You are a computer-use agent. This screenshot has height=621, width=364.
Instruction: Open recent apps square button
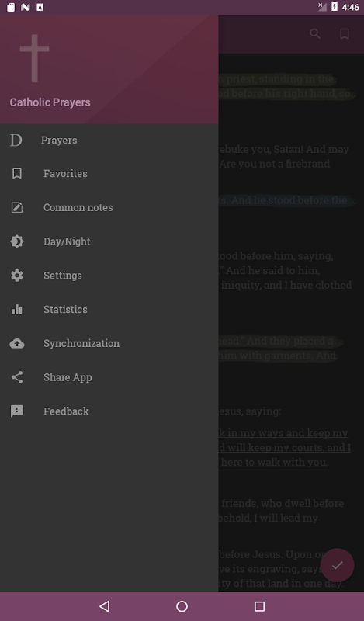click(x=259, y=606)
